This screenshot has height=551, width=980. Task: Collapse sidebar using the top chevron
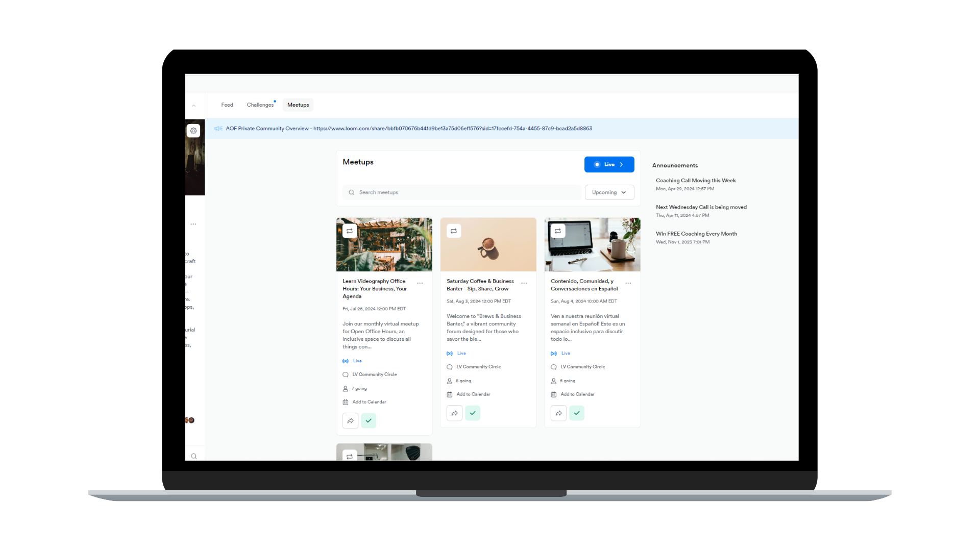pyautogui.click(x=193, y=106)
